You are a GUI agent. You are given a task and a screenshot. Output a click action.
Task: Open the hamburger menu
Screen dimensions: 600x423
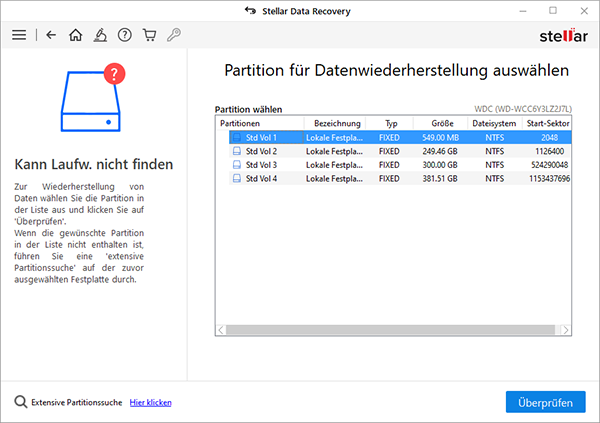pos(19,35)
